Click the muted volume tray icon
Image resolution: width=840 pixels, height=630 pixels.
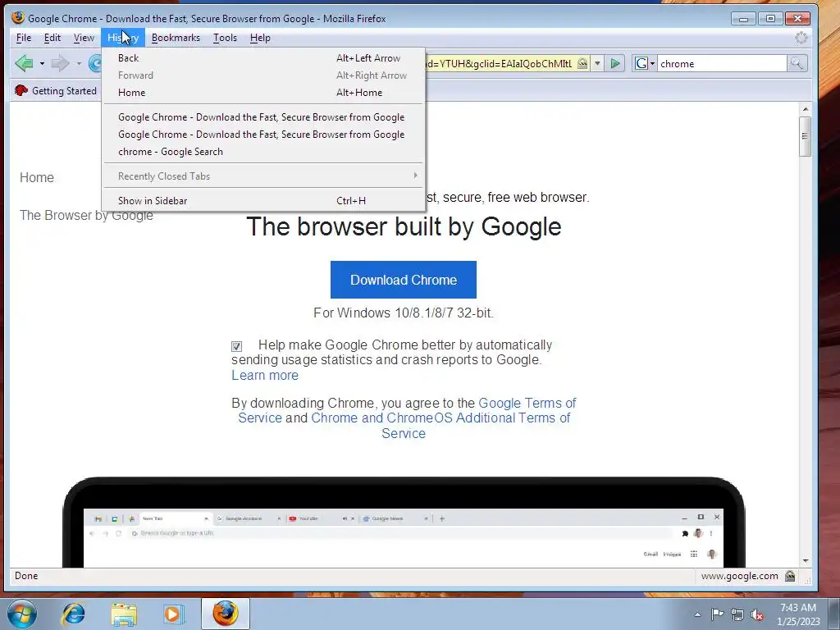pos(757,614)
